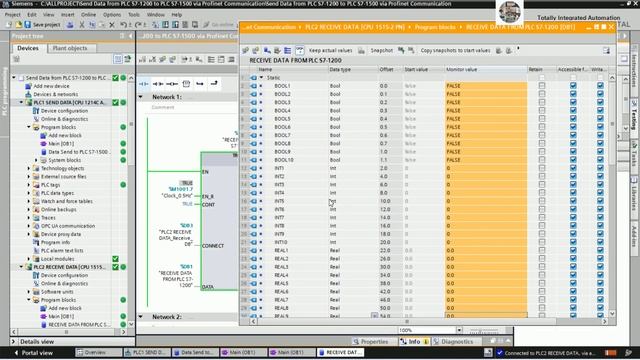Viewport: 640px width, 360px height.
Task: Click open branch icon in LAD toolbar
Action: 200,84
